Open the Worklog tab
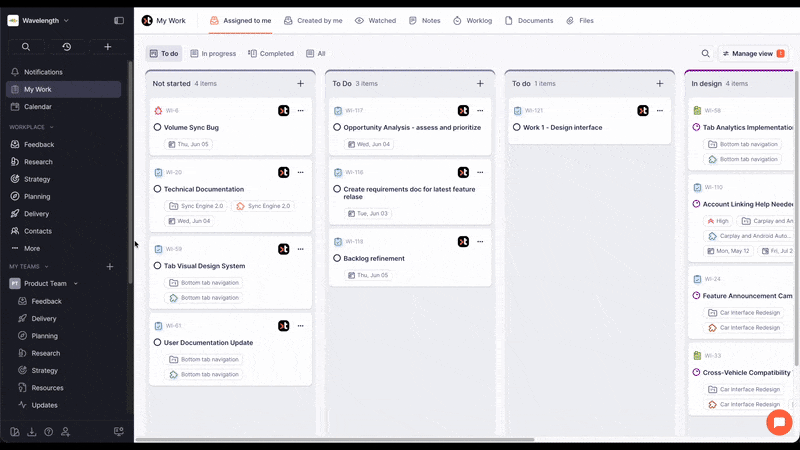This screenshot has width=800, height=450. pos(472,21)
